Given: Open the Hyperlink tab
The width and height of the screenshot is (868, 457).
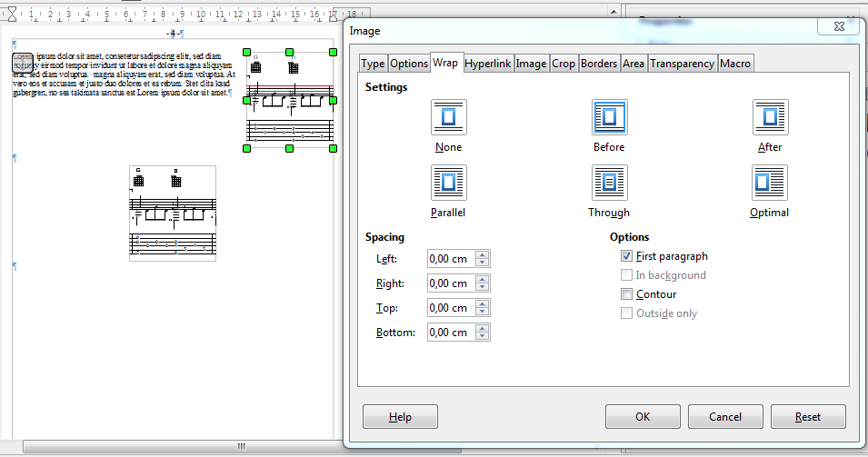Looking at the screenshot, I should click(x=488, y=64).
